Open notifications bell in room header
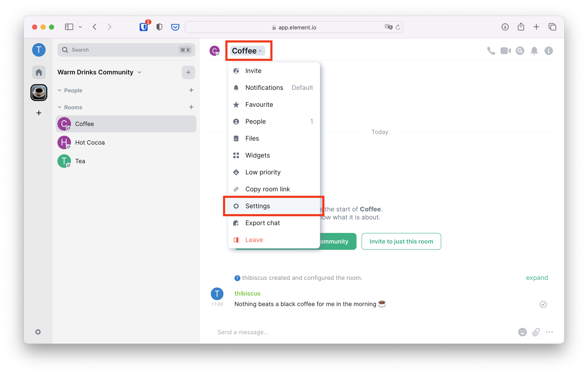This screenshot has height=375, width=588. 534,51
